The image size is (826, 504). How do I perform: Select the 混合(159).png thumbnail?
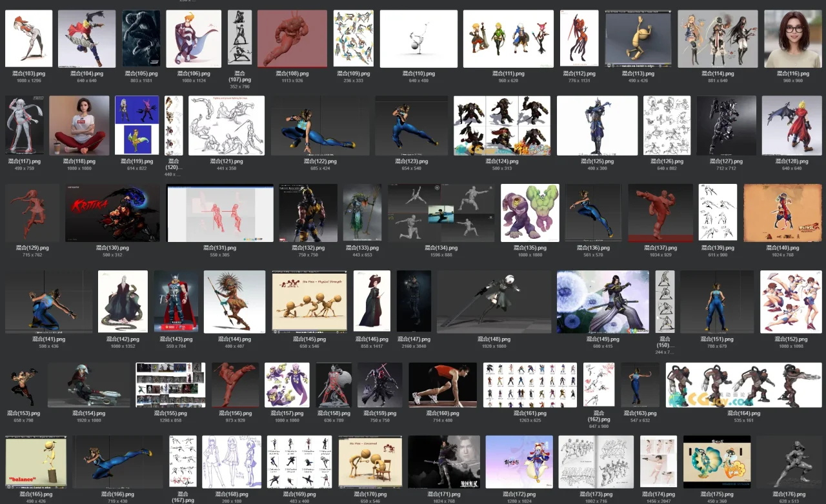coord(380,385)
